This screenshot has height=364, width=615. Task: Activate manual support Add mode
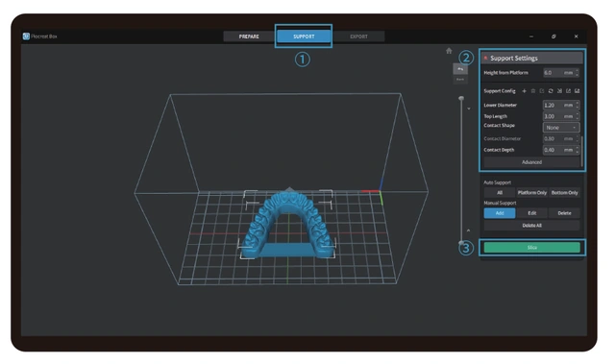coord(500,213)
